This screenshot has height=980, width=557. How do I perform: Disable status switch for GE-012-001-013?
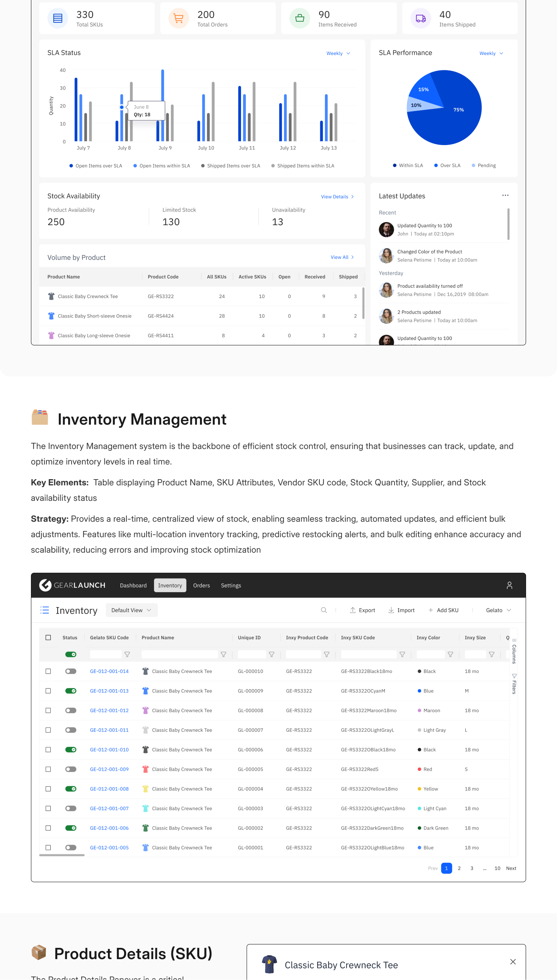click(71, 691)
